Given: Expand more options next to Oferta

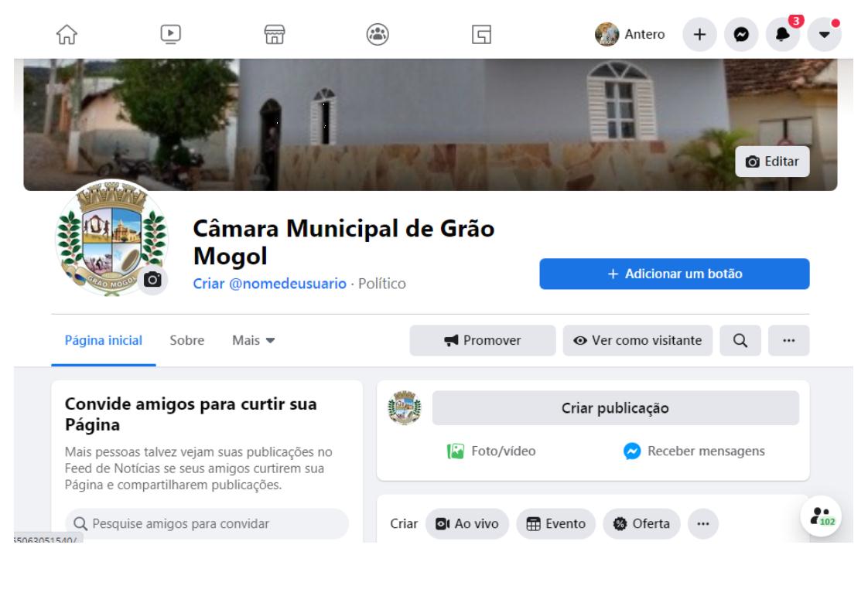Looking at the screenshot, I should click(x=702, y=523).
